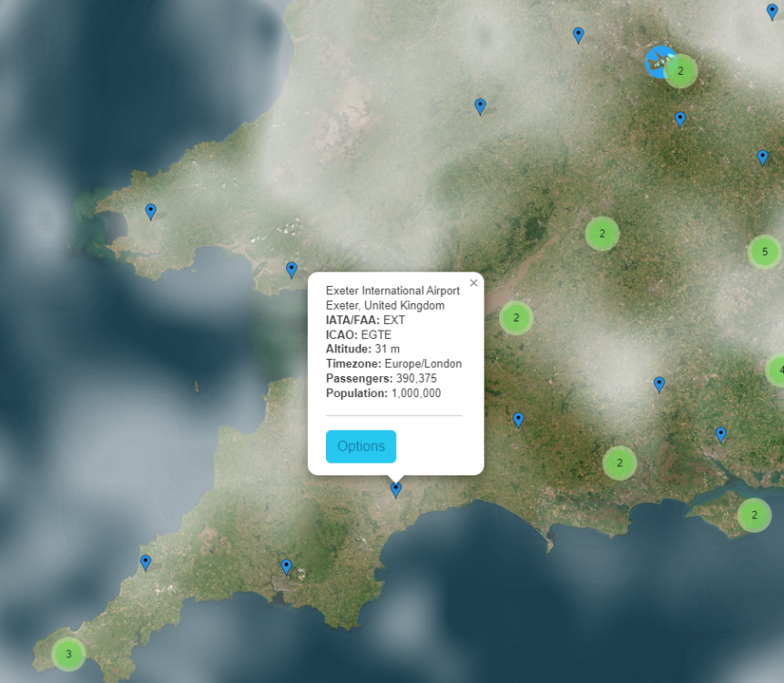The height and width of the screenshot is (683, 784).
Task: Open the cluster of 2 on Isle of Wight
Action: pos(753,515)
